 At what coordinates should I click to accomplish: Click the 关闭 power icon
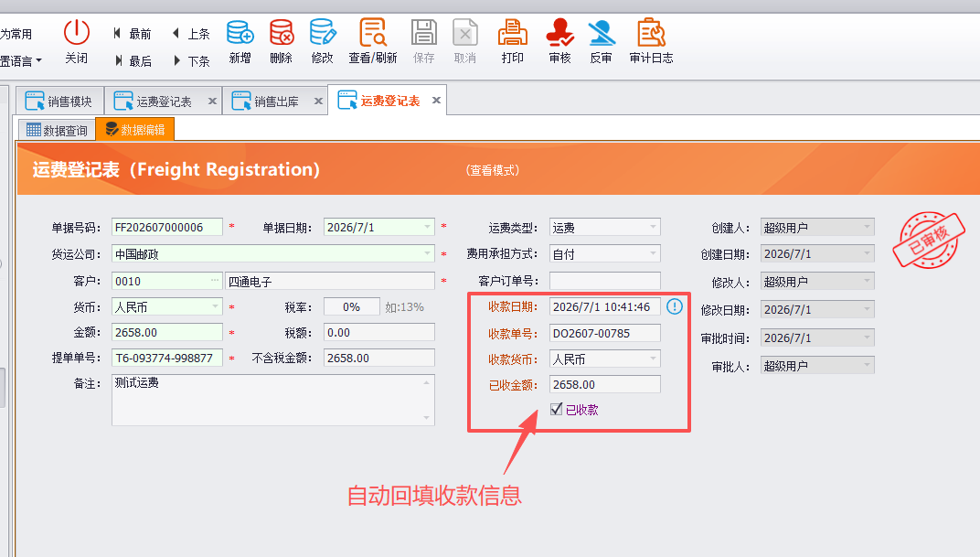(x=76, y=32)
